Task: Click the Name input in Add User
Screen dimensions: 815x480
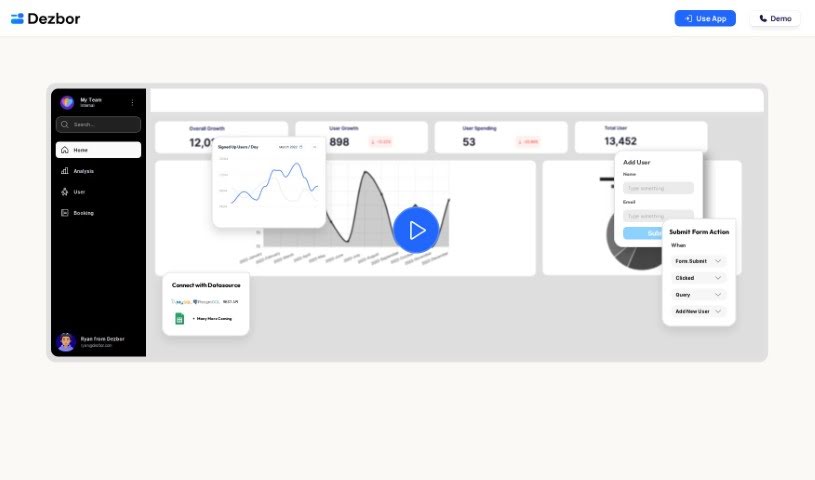Action: click(x=657, y=188)
